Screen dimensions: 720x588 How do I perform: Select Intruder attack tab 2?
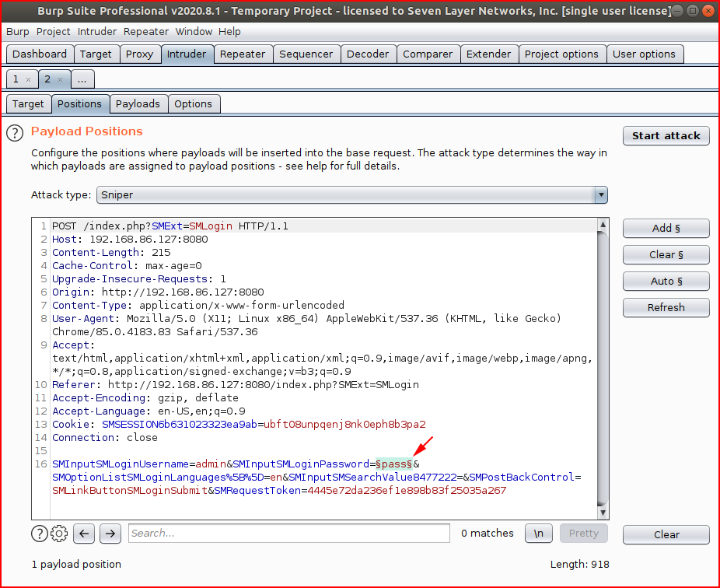tap(47, 79)
